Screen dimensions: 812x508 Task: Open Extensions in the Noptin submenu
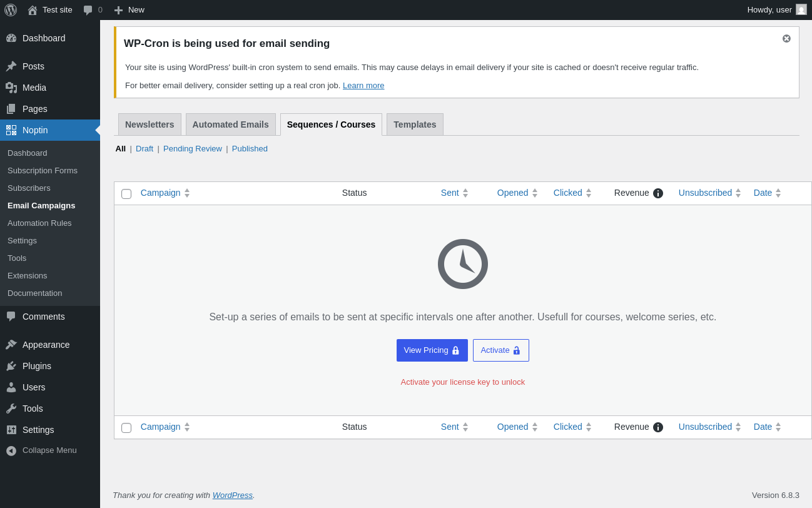click(28, 275)
